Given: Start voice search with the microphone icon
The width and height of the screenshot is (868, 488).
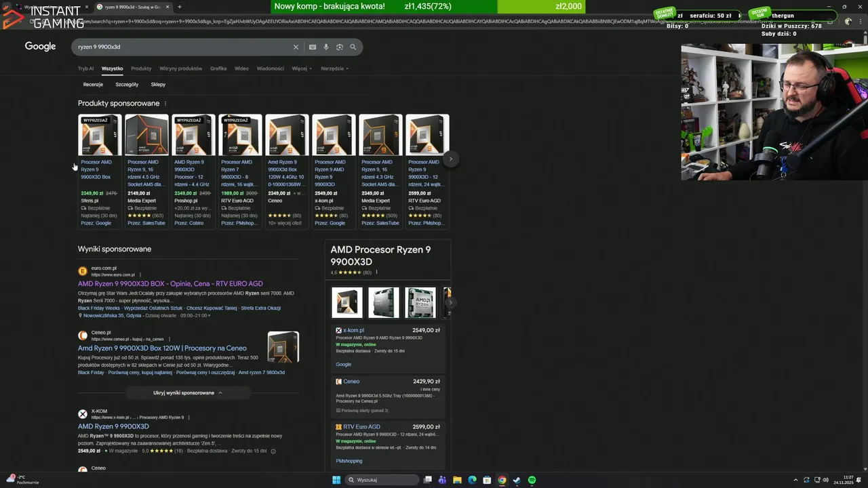Looking at the screenshot, I should tap(326, 47).
